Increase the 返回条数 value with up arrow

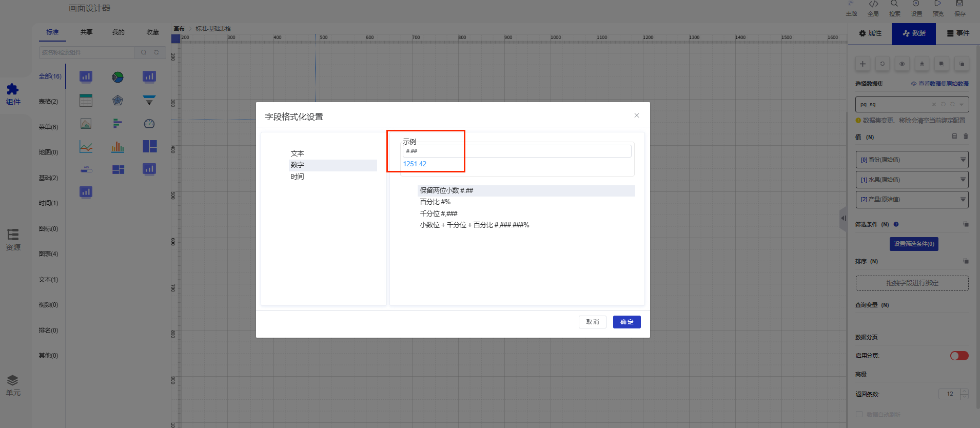(965, 391)
